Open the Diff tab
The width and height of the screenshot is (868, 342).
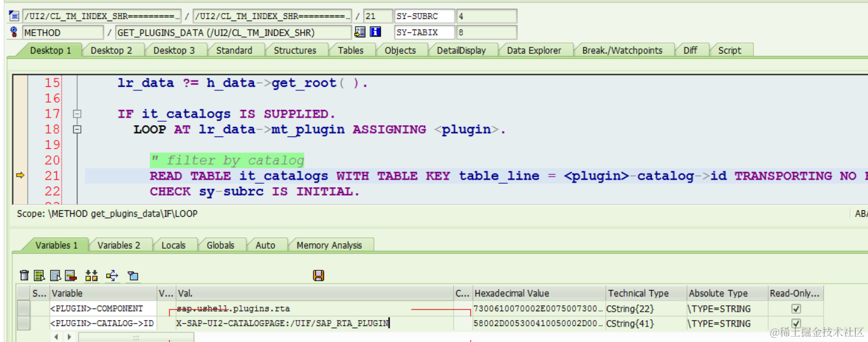690,50
